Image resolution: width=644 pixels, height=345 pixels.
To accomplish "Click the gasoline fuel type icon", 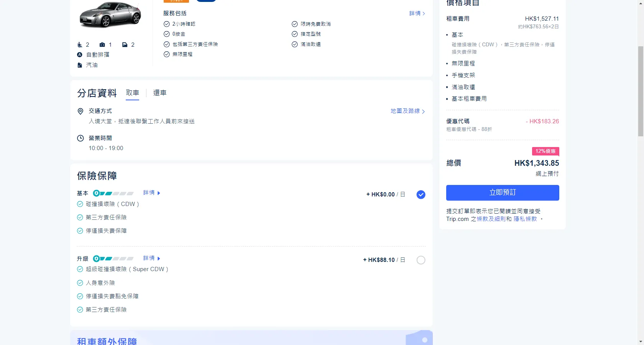I will [80, 65].
